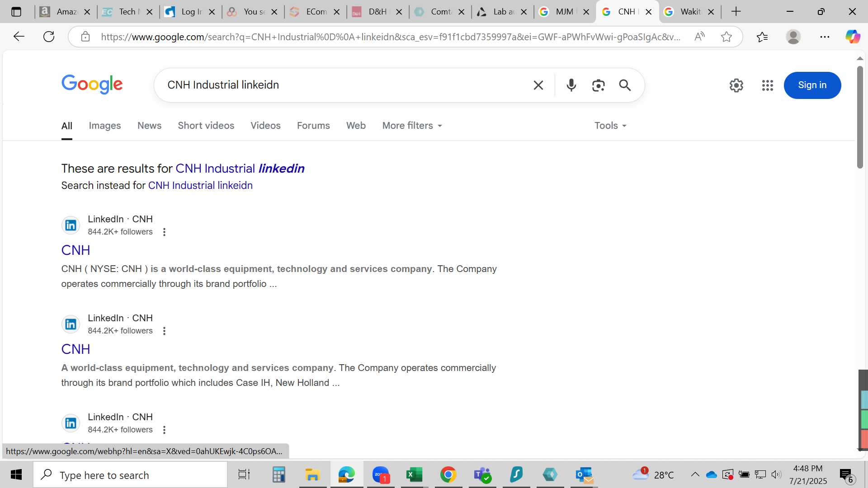
Task: Open the first CNH result title
Action: [75, 250]
